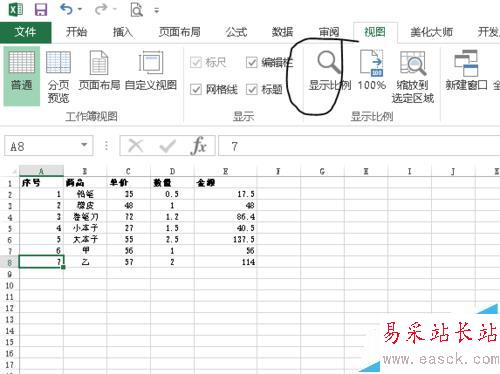Toggle the 标尺 checkbox

click(196, 62)
